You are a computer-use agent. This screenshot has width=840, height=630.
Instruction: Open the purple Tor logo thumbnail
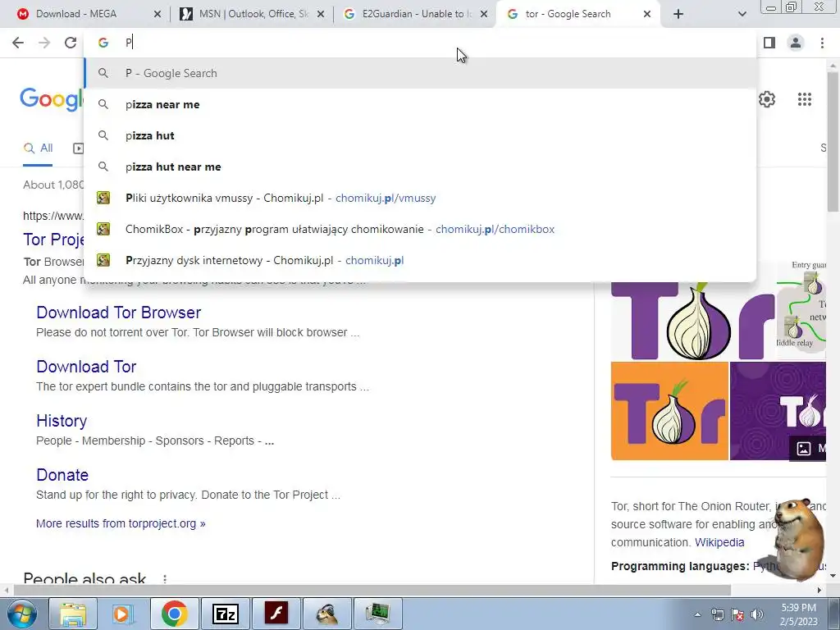tap(778, 411)
